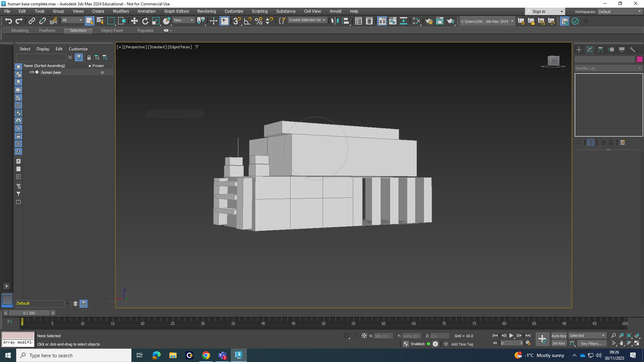Hide the human base object eye icon
Screen dimensions: 644x362
32,72
